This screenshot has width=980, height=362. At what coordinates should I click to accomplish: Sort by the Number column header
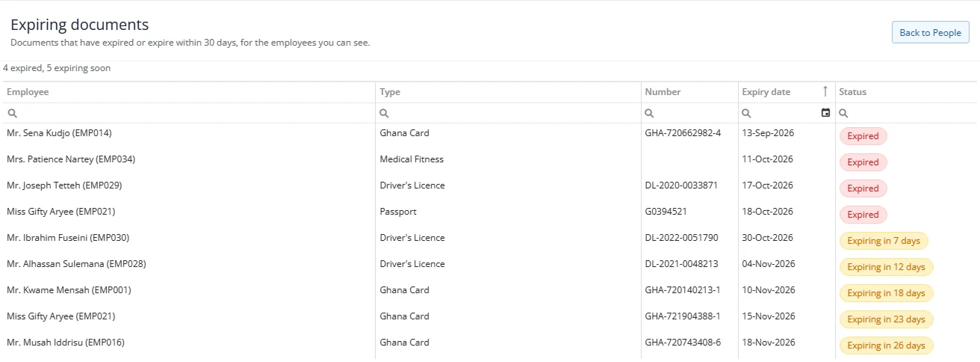689,92
